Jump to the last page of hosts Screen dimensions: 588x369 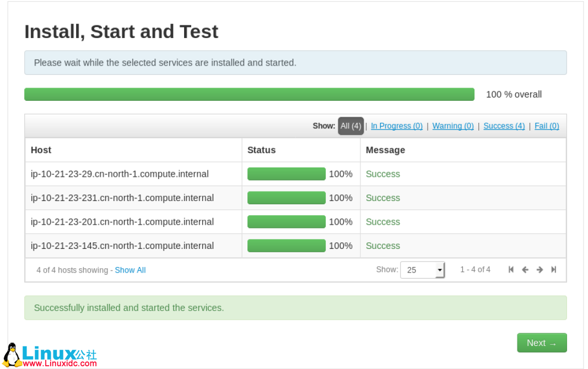(554, 270)
